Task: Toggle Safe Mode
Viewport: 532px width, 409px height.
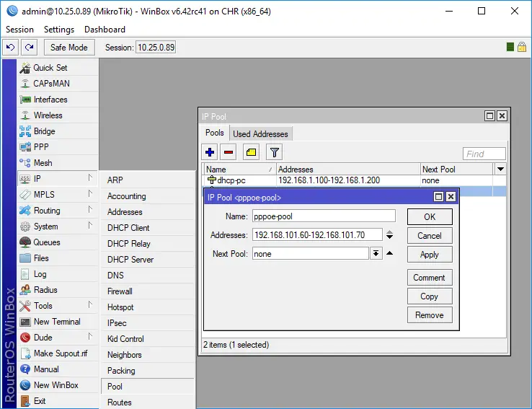Action: tap(69, 47)
